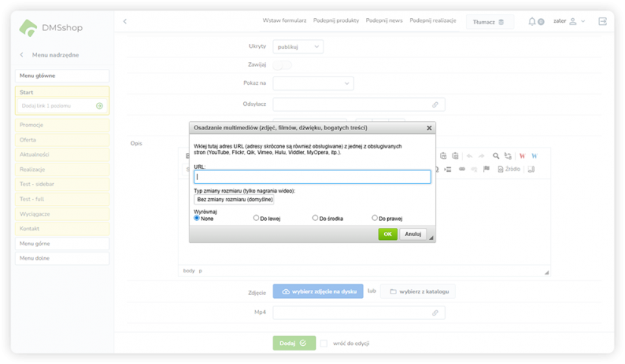Click the red W icon in editor toolbar
The width and height of the screenshot is (625, 364).
[522, 156]
